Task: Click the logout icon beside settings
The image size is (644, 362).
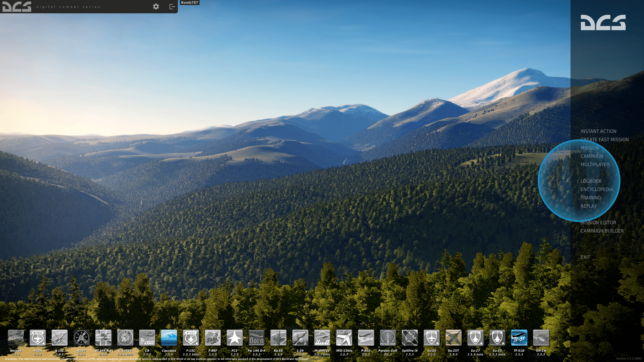Action: click(172, 7)
